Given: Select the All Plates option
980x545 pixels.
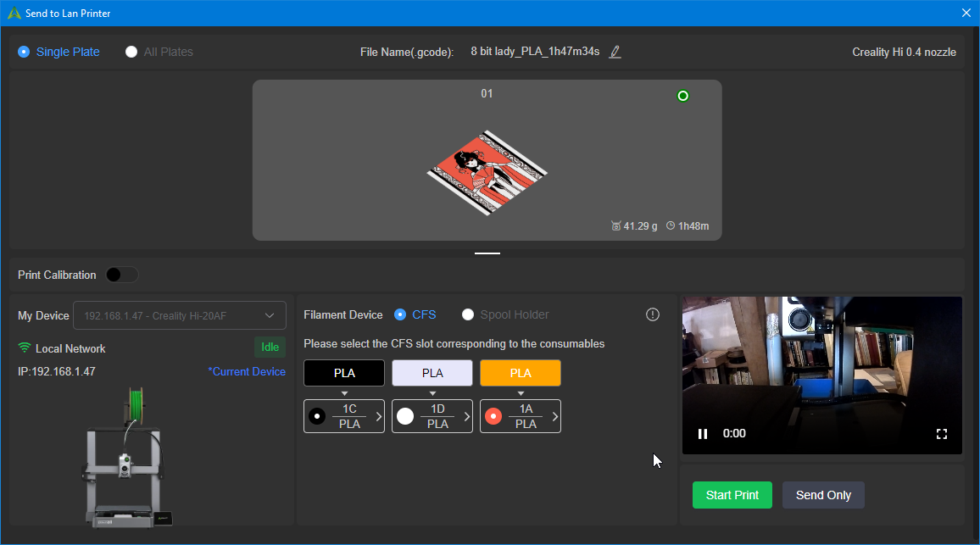Looking at the screenshot, I should click(x=159, y=52).
